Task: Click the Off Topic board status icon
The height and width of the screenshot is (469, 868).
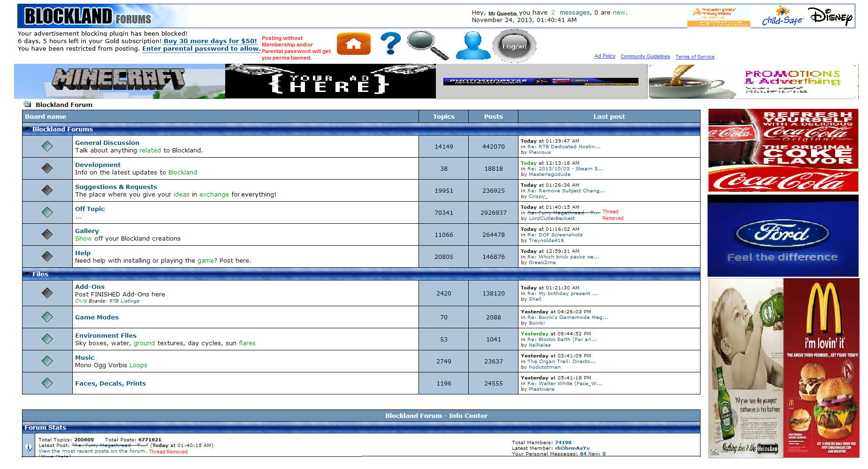Action: point(47,212)
